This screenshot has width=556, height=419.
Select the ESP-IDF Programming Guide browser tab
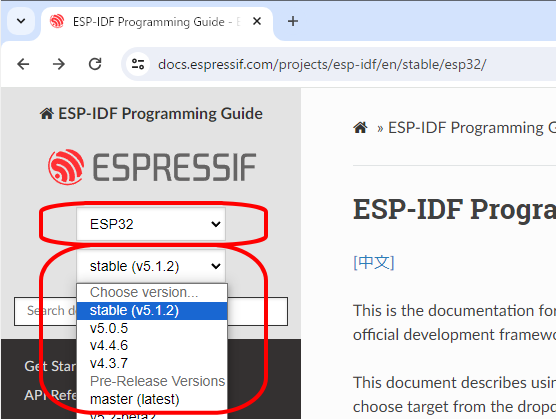(x=157, y=22)
